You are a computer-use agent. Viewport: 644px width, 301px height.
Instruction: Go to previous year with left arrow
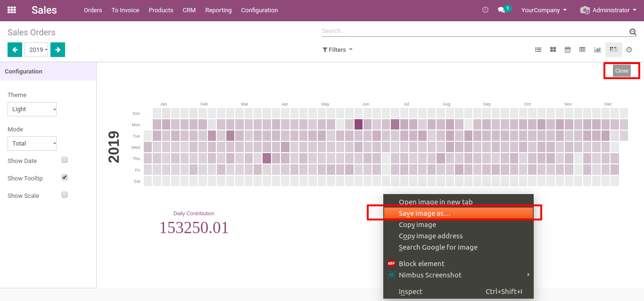[15, 49]
